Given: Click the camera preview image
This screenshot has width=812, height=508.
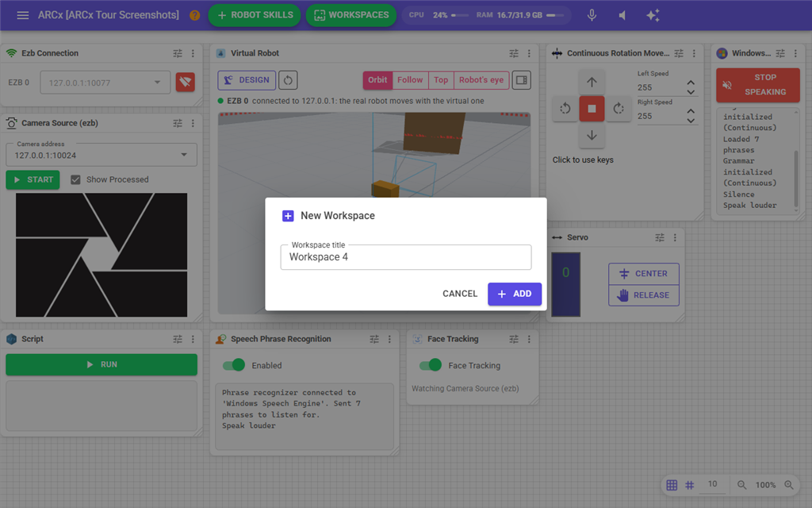Looking at the screenshot, I should (101, 255).
